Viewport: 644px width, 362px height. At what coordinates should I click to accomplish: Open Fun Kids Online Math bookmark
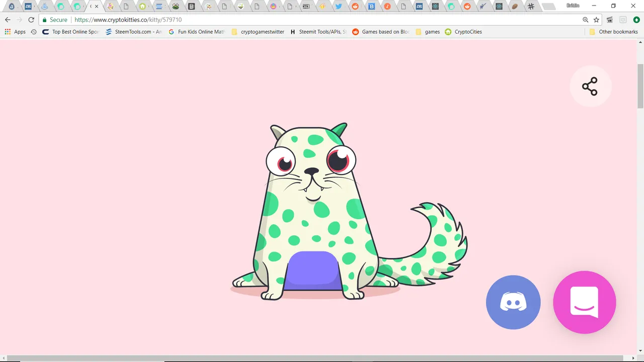point(196,32)
